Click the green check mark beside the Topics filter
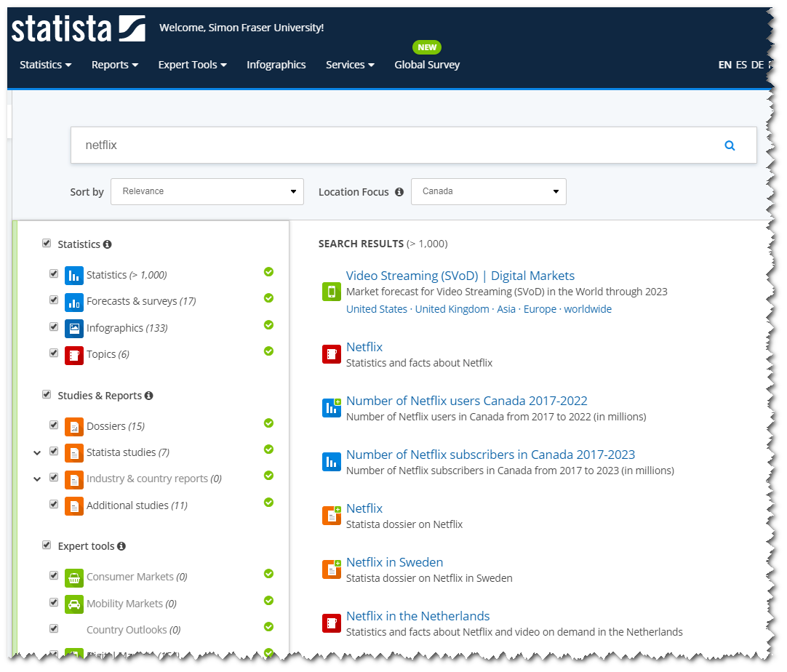 [x=268, y=351]
